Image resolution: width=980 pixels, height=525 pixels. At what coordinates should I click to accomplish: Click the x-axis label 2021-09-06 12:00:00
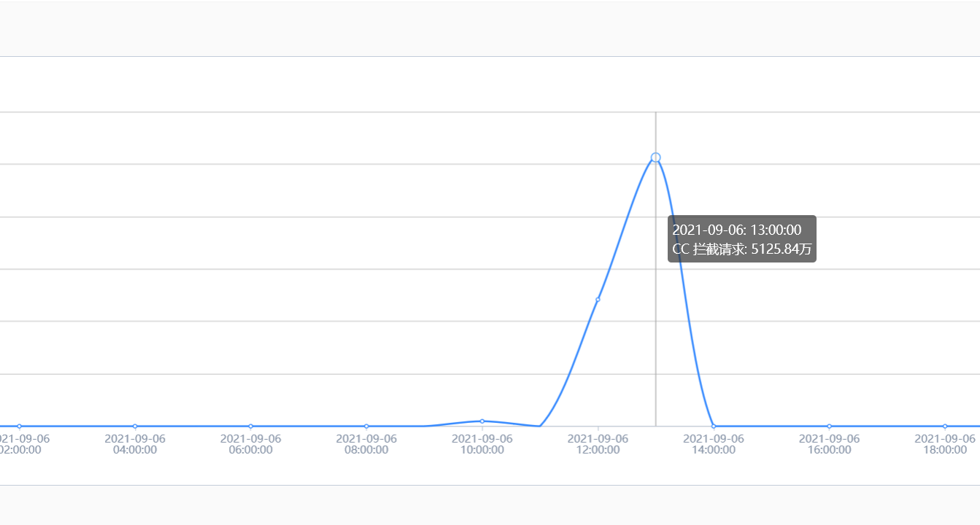click(x=598, y=444)
